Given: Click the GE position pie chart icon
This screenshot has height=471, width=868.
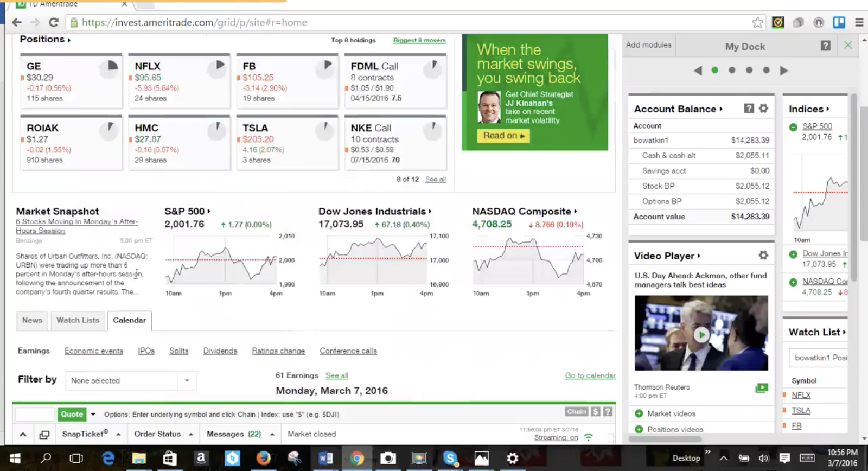Looking at the screenshot, I should (108, 69).
